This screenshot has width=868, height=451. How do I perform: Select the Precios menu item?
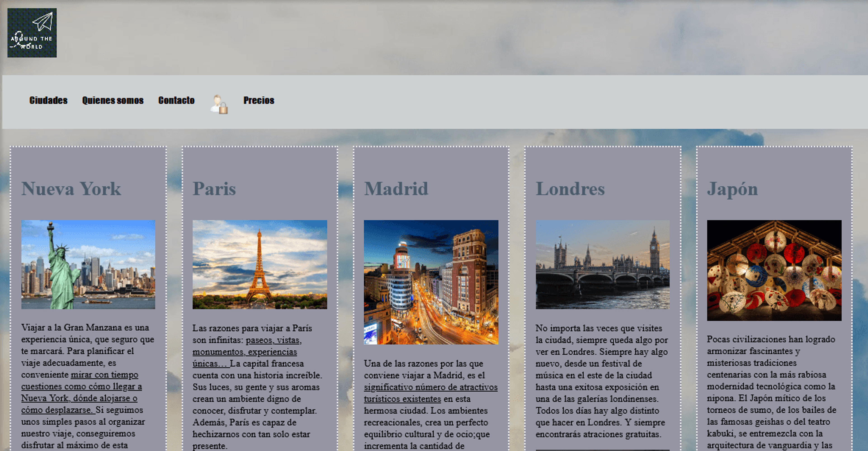pos(259,100)
